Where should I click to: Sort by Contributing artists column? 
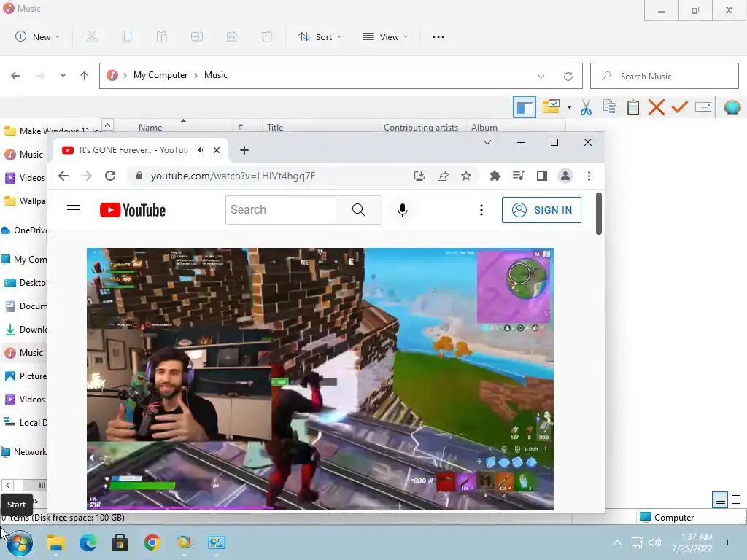(x=421, y=127)
